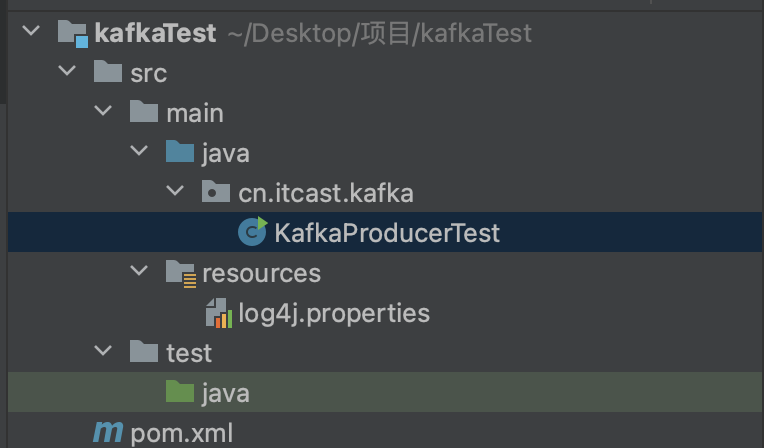Collapse the resources folder chevron
The image size is (764, 448).
(x=139, y=273)
